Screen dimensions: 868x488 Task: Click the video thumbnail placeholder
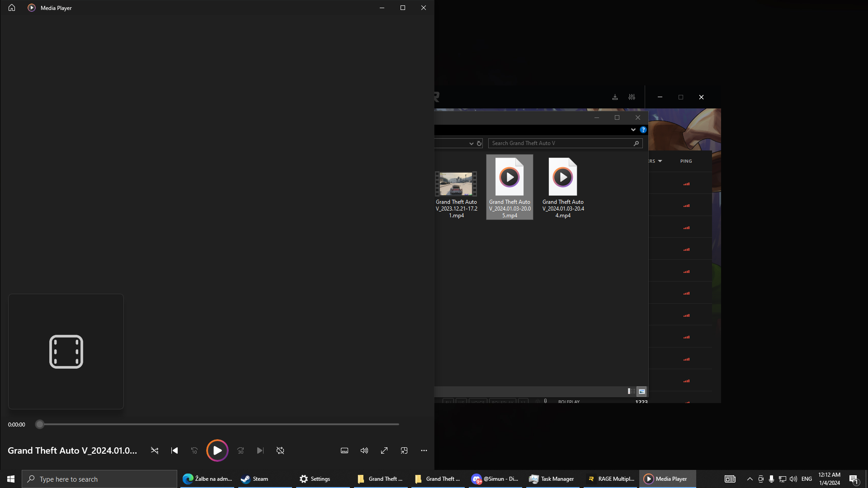coord(66,352)
